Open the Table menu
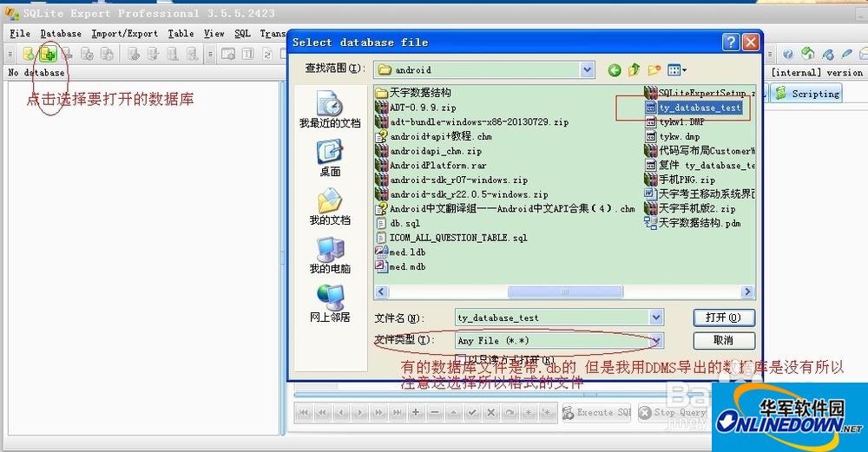Screen dimensions: 868x452 (181, 34)
